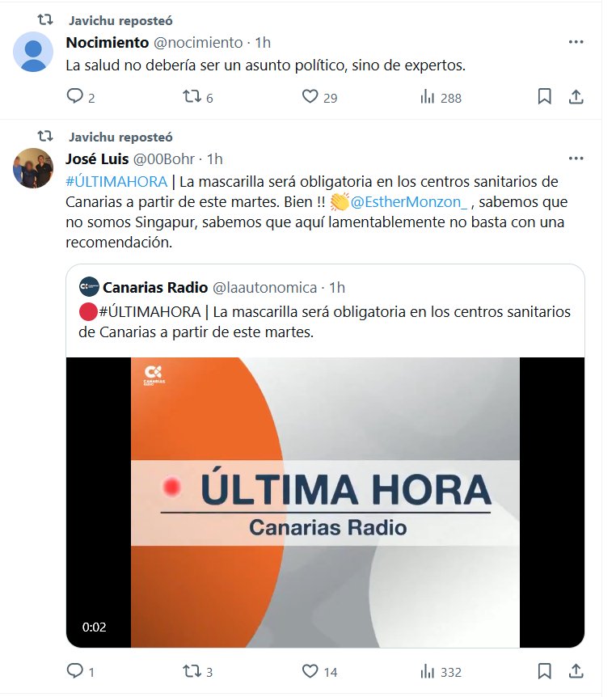The height and width of the screenshot is (697, 616).
Task: Open the @EstherMonzon_ mention
Action: 409,202
